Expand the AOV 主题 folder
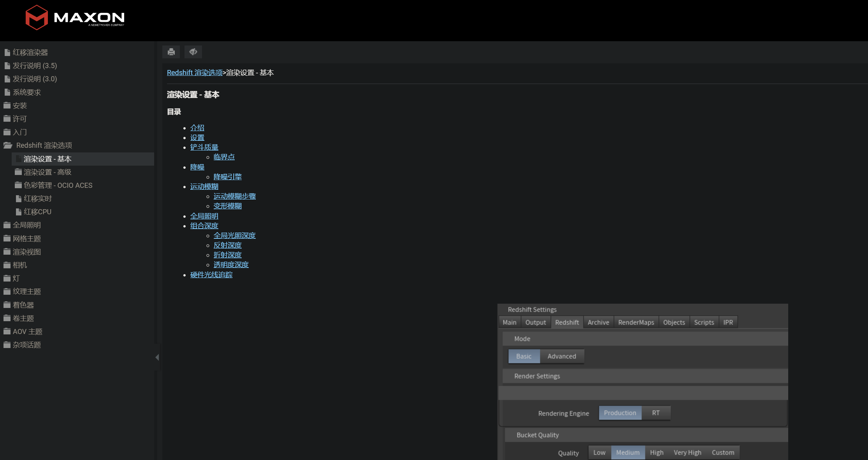The width and height of the screenshot is (868, 460). [x=28, y=331]
